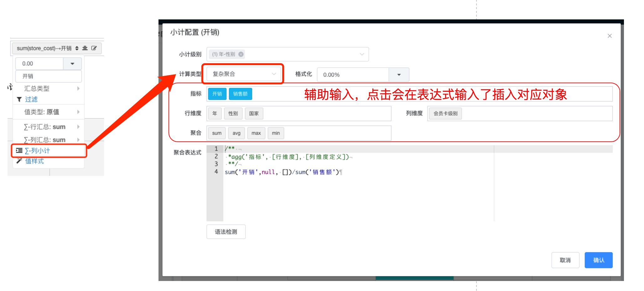Remove the (1) 年-性别 tag
Viewport: 644px width, 291px height.
point(241,54)
